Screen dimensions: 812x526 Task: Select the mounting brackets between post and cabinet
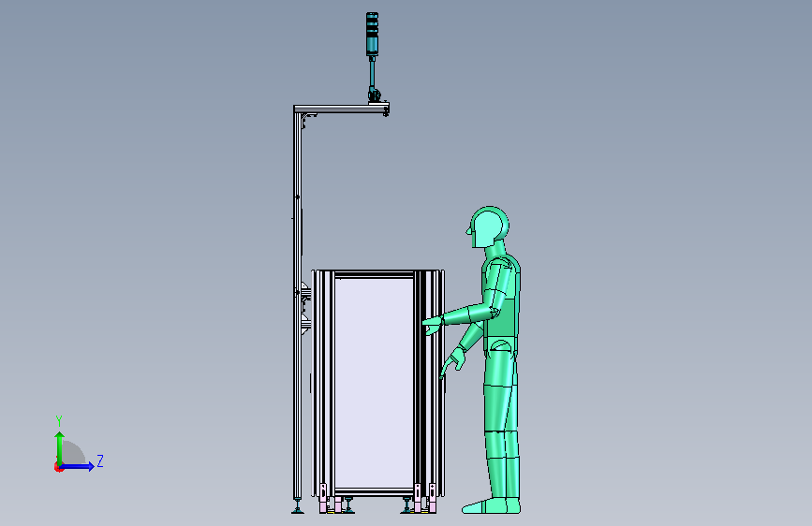click(x=305, y=308)
